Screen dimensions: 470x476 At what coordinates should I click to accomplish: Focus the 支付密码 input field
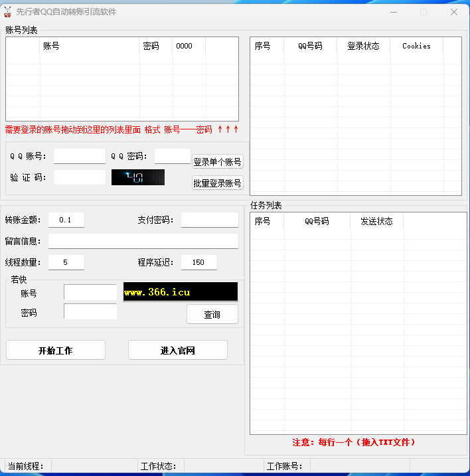pos(209,220)
